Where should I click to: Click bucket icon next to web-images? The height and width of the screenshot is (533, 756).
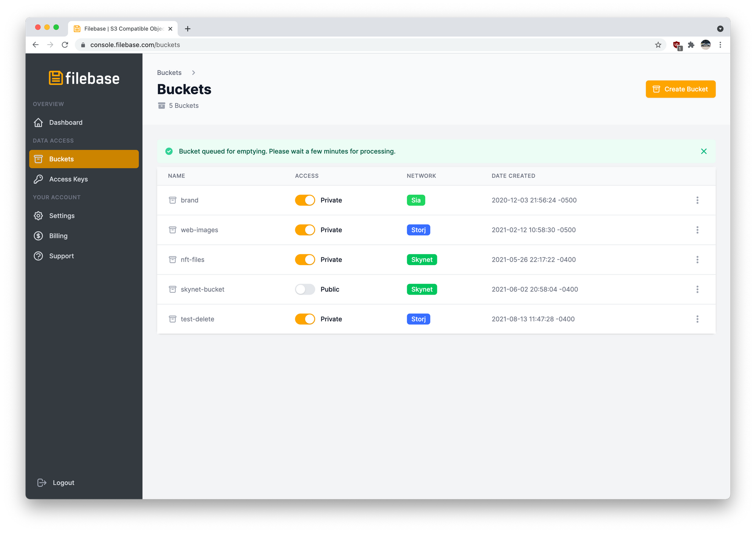pyautogui.click(x=172, y=230)
